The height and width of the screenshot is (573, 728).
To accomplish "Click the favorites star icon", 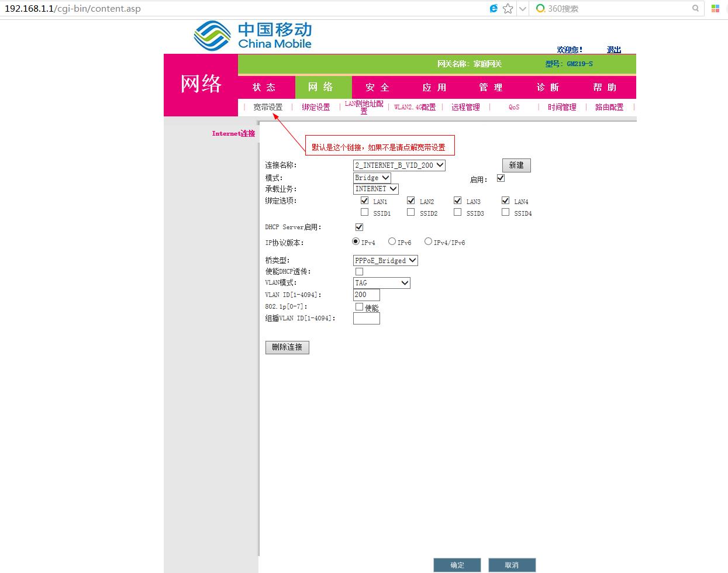I will 507,9.
